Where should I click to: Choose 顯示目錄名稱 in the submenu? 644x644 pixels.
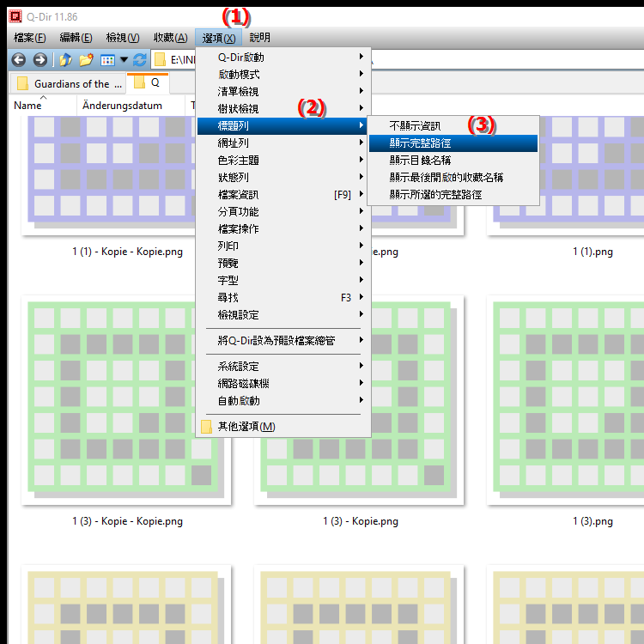(453, 161)
